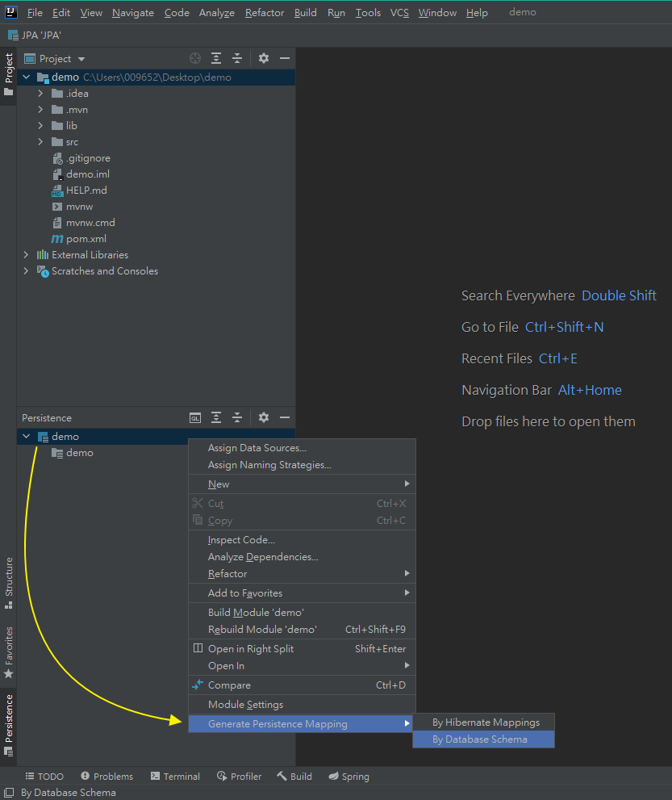
Task: Click the tool window toggle in status bar corner
Action: [x=9, y=793]
